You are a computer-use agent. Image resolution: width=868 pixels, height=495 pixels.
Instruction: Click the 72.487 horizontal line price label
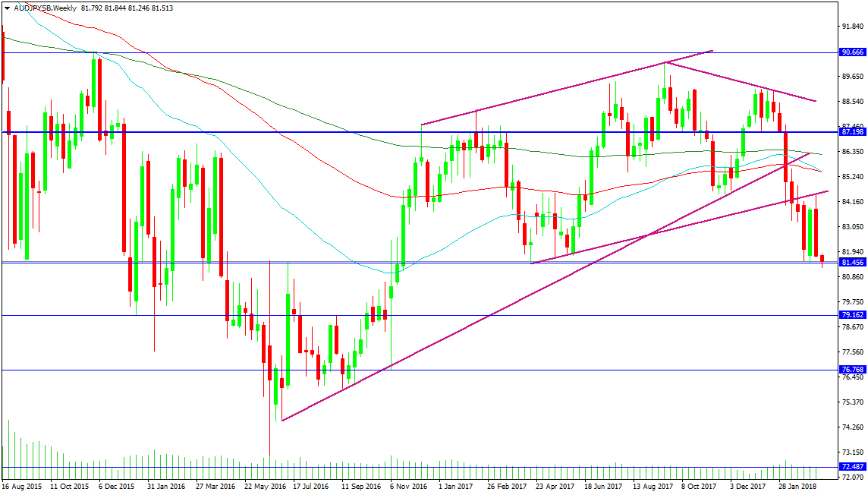click(853, 467)
